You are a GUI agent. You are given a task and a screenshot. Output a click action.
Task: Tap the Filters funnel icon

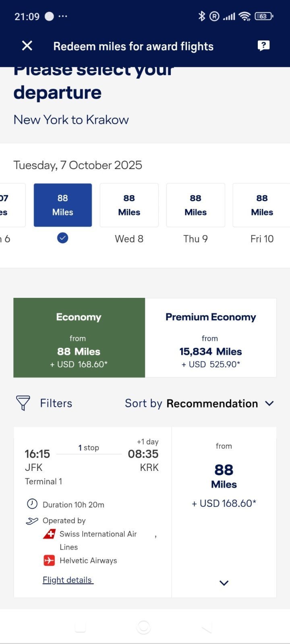(x=23, y=403)
